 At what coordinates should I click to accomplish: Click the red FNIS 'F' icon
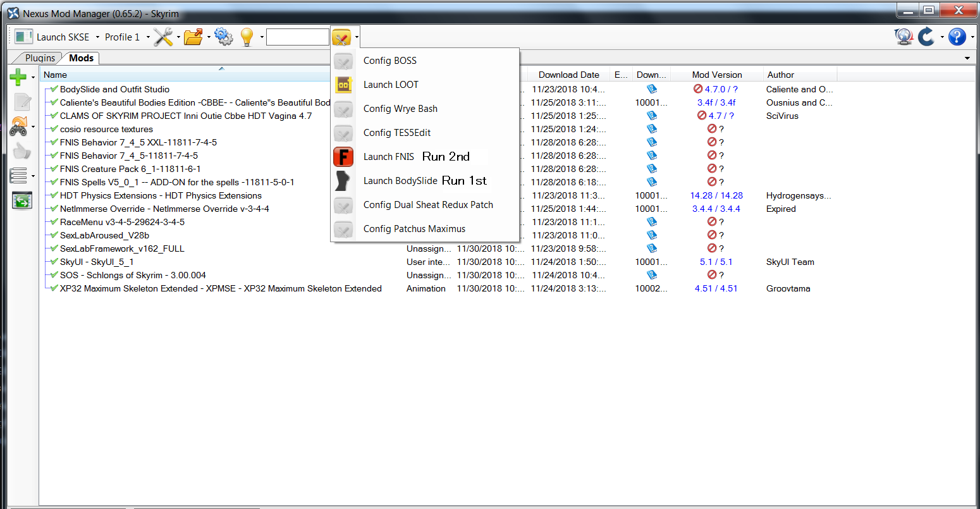point(343,157)
